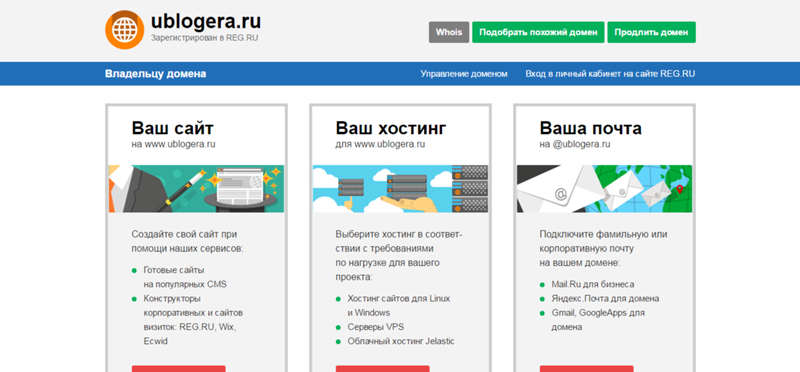The width and height of the screenshot is (800, 372).
Task: Click the hosting servers illustration
Action: point(401,189)
